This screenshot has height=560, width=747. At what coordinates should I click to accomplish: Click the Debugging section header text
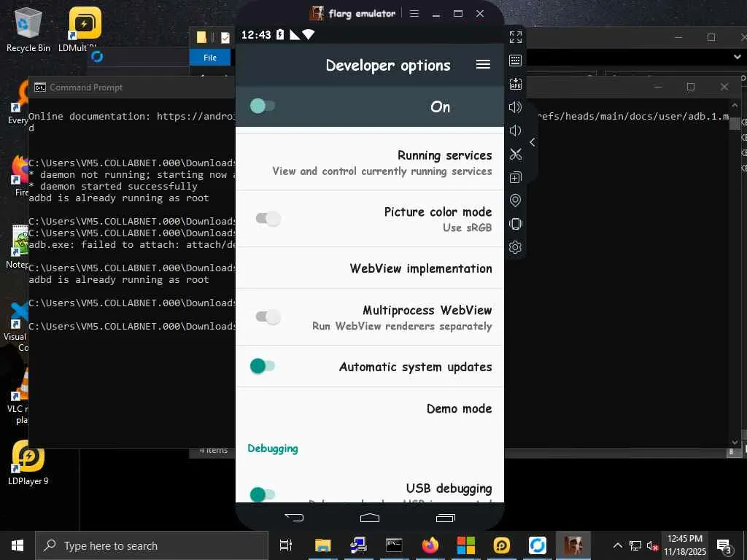[273, 448]
